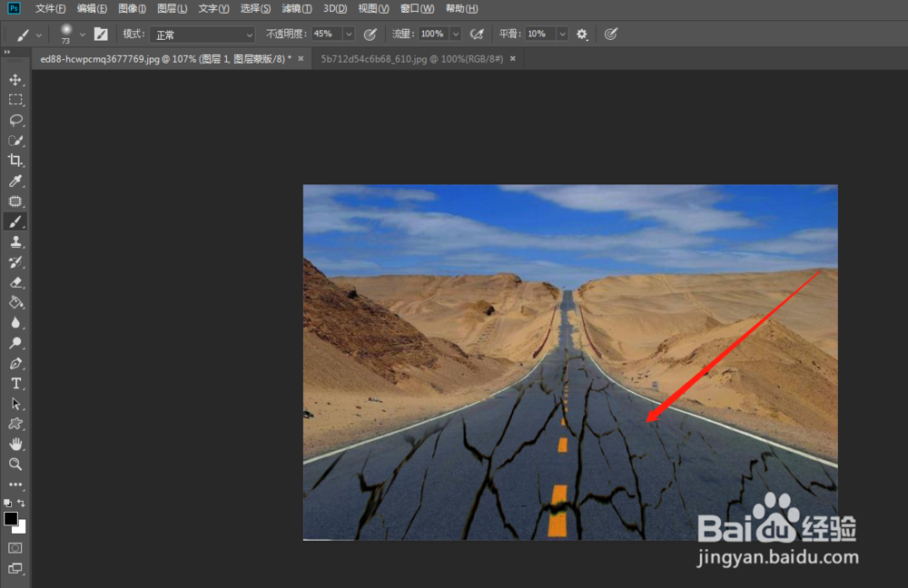Select the Quick Selection tool
Screen dimensions: 908x588
click(15, 141)
